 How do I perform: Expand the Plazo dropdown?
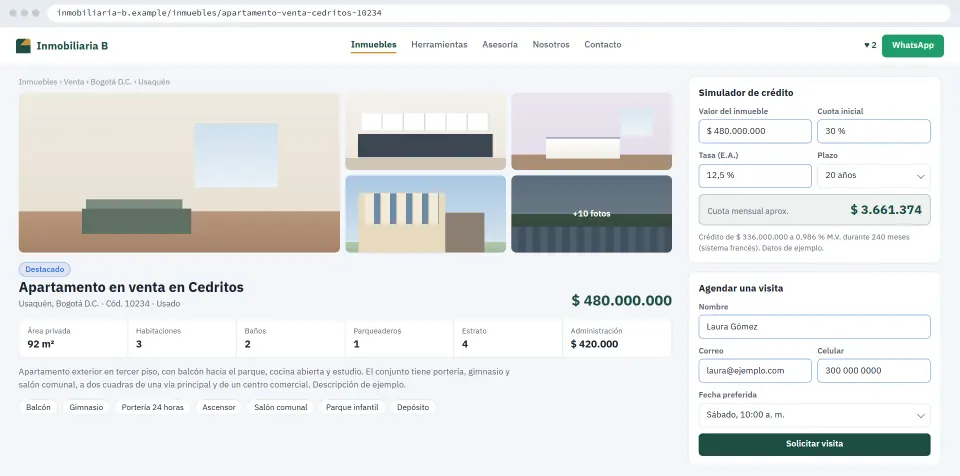tap(874, 176)
